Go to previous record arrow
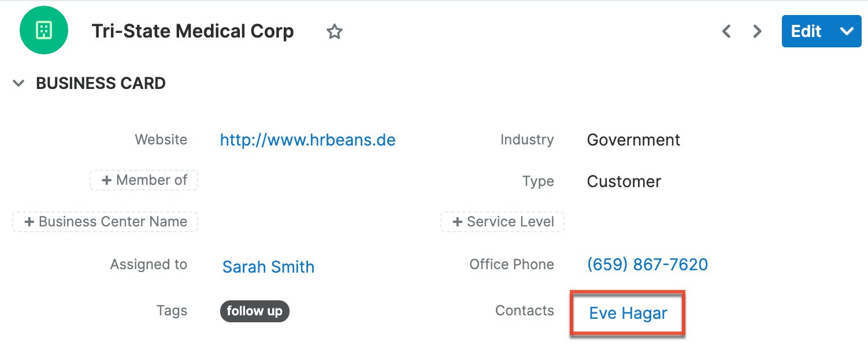This screenshot has width=868, height=350. pyautogui.click(x=726, y=31)
